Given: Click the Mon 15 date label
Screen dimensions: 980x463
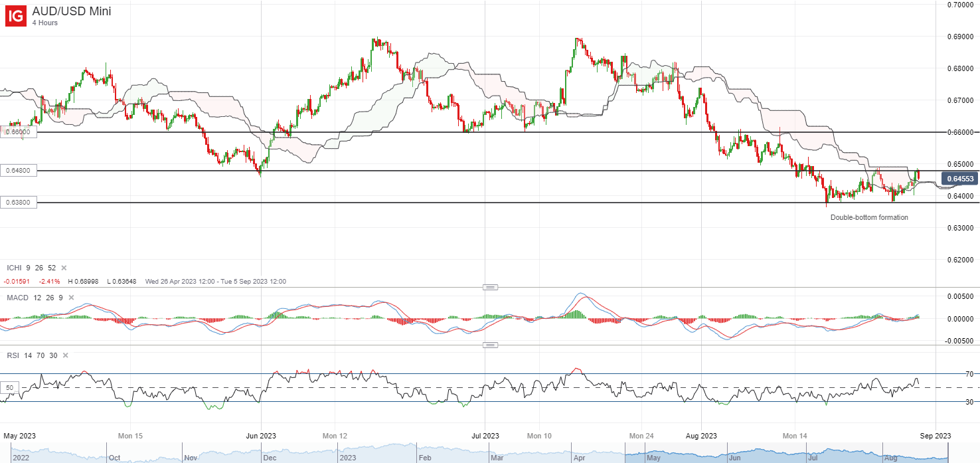Looking at the screenshot, I should (x=129, y=436).
